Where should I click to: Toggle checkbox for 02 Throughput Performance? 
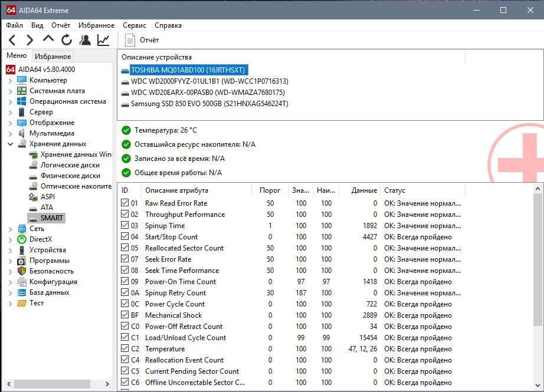125,214
